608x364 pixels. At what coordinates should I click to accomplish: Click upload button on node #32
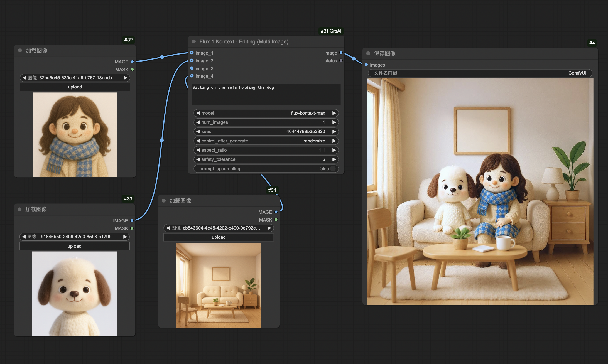pos(75,87)
